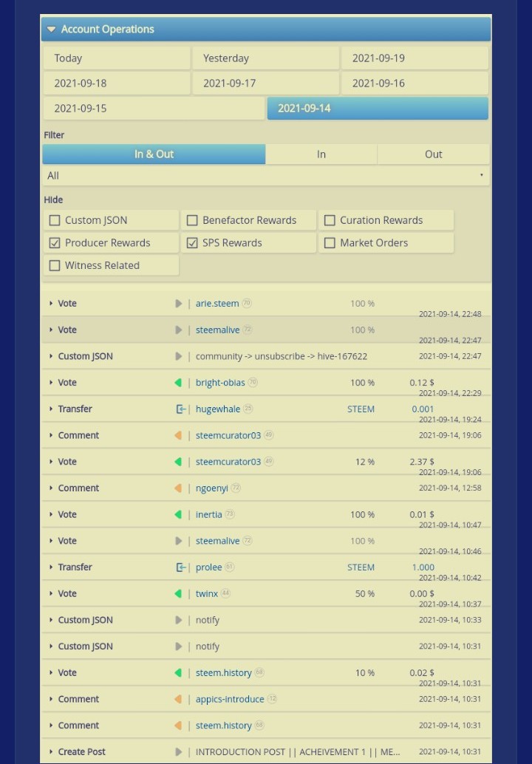This screenshot has width=532, height=764.
Task: Open arie.steem account link
Action: [x=217, y=303]
